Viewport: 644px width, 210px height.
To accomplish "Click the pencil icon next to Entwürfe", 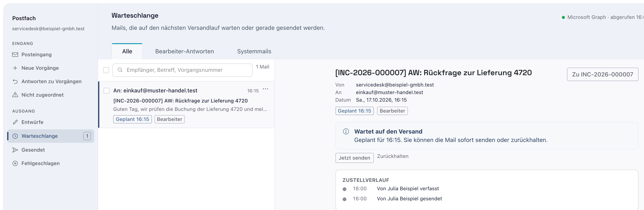I will pos(15,122).
